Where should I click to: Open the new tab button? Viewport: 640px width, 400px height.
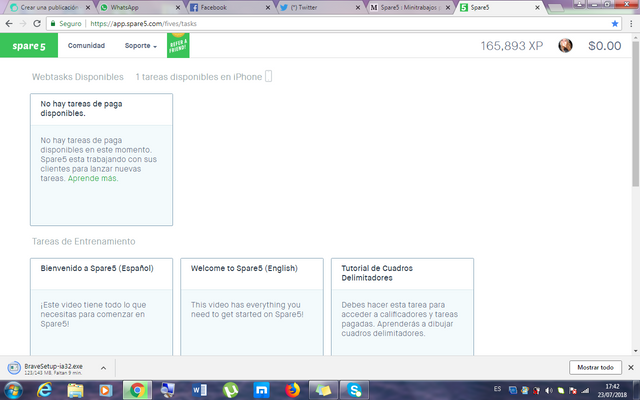555,8
